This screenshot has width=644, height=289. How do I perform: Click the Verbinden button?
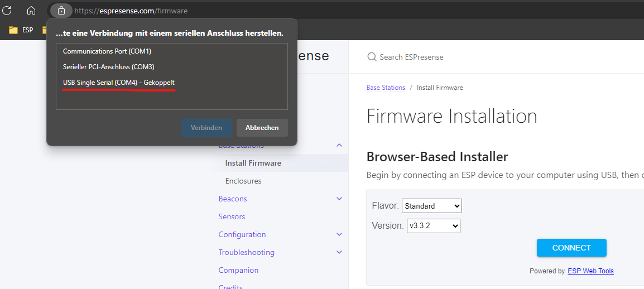pos(206,128)
